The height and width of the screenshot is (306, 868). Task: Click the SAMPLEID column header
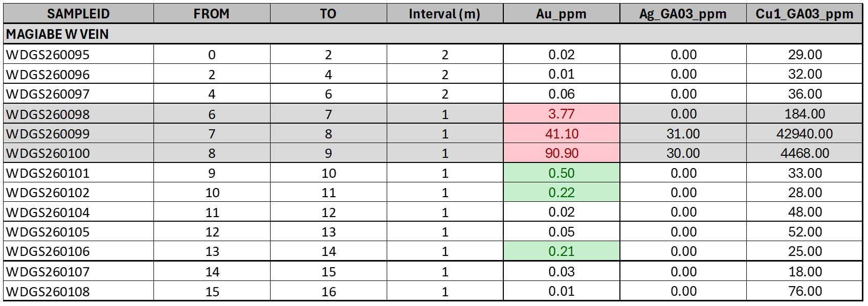tap(78, 14)
